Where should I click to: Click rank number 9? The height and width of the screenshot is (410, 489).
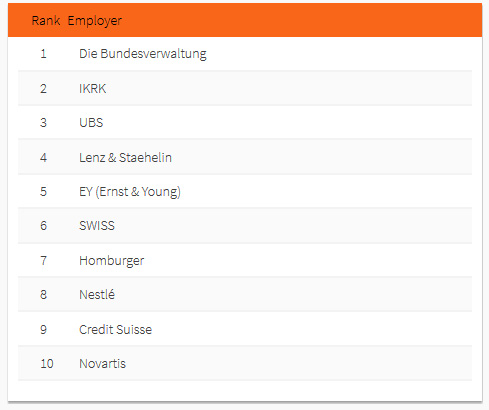click(x=43, y=329)
